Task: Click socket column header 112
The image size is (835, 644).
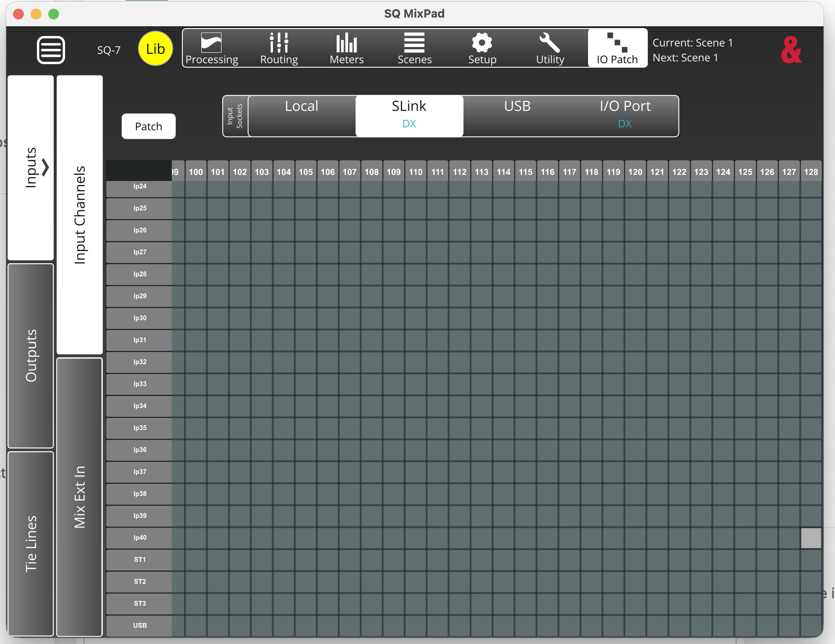Action: point(460,171)
